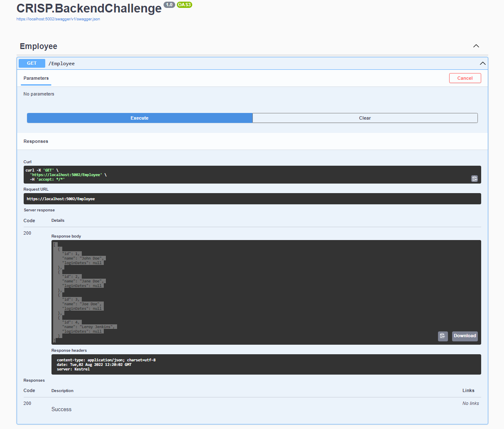
Task: Click the 200 server response code
Action: tap(27, 233)
